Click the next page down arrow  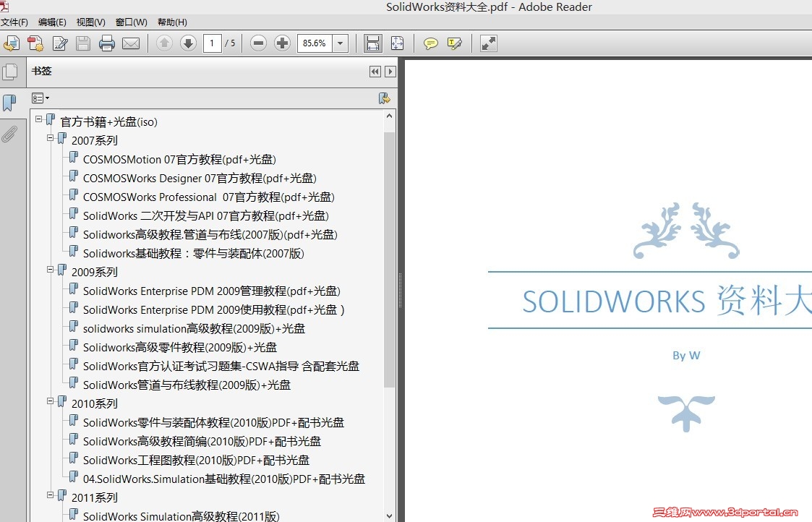[x=187, y=43]
